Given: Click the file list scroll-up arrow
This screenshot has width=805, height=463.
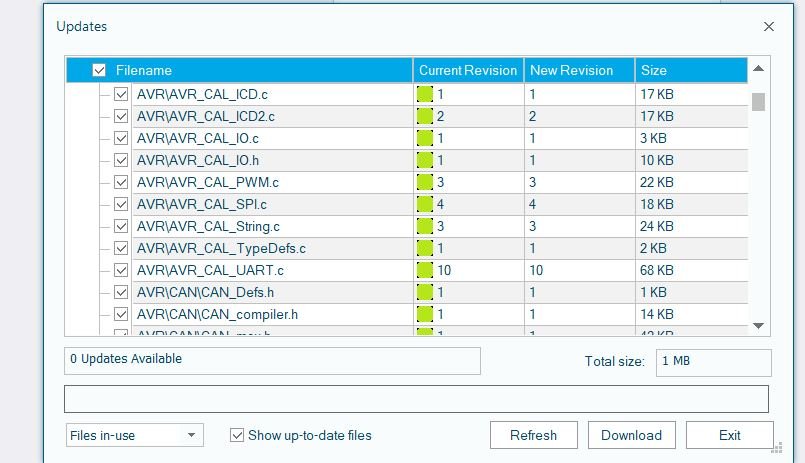Looking at the screenshot, I should (x=758, y=68).
